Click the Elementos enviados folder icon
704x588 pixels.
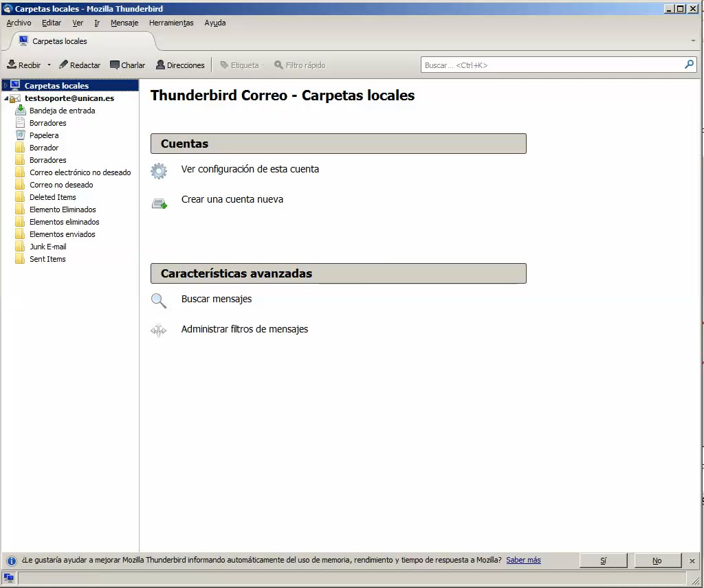[x=20, y=234]
